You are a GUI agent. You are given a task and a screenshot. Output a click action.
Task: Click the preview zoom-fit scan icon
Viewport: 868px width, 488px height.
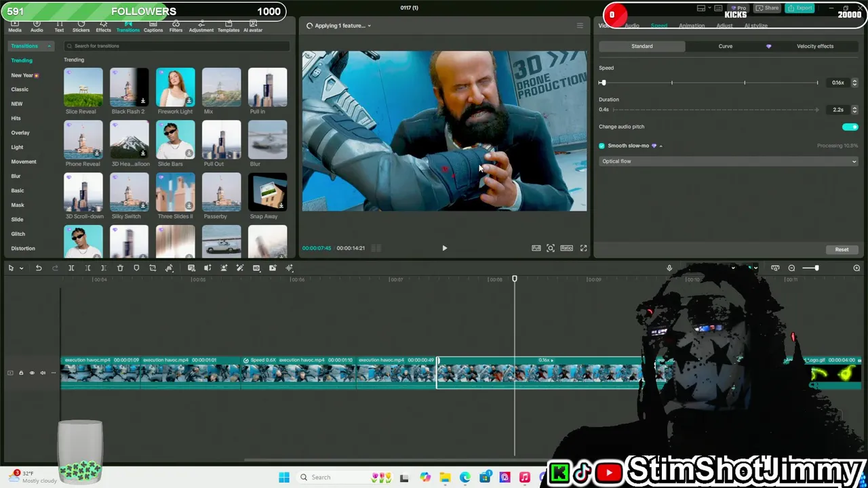(551, 248)
